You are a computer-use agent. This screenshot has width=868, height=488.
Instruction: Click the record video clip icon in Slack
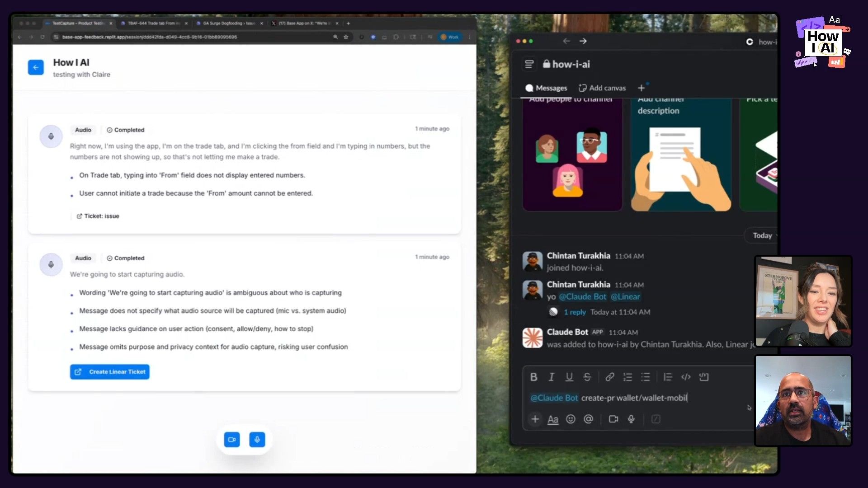(613, 419)
